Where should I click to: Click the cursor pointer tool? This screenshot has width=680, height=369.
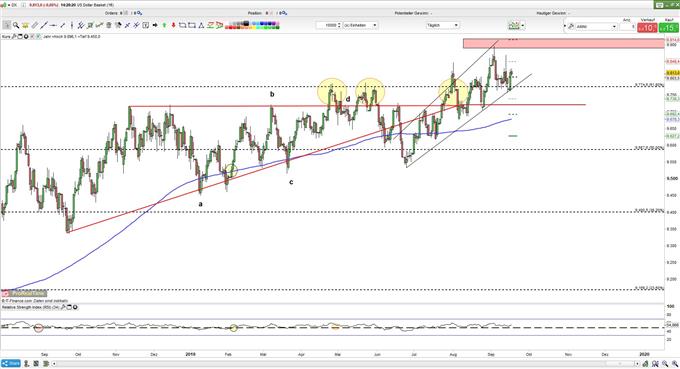coord(7,26)
